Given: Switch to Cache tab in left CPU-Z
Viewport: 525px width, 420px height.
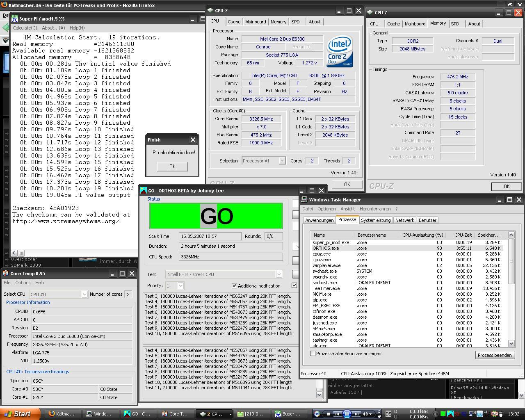Looking at the screenshot, I should pyautogui.click(x=234, y=22).
